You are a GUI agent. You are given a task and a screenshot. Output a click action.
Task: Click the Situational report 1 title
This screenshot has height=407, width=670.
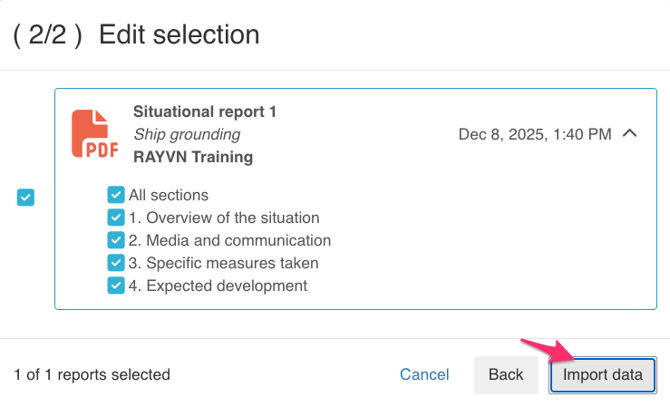[204, 112]
